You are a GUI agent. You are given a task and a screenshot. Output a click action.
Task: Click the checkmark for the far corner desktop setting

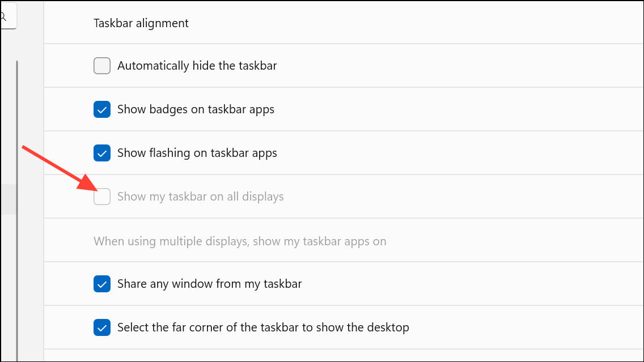tap(102, 327)
